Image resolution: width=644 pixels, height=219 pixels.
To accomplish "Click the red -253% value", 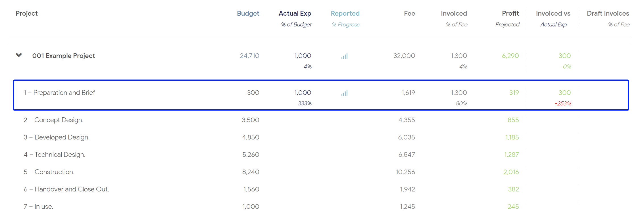I will point(563,103).
